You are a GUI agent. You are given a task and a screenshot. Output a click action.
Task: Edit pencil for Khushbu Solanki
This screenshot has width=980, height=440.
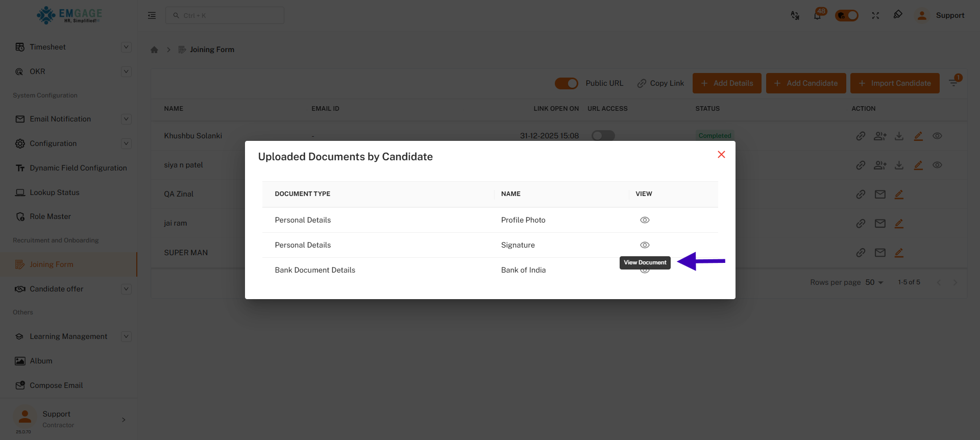pyautogui.click(x=918, y=136)
